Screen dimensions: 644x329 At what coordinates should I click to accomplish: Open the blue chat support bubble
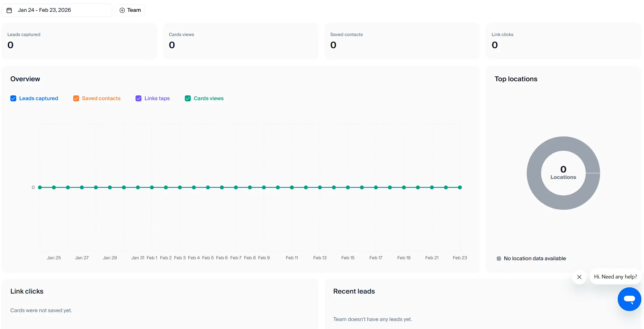(x=629, y=299)
